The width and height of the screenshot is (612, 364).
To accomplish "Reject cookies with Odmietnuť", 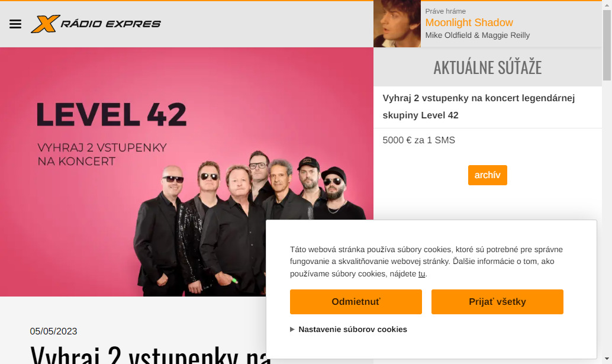I will click(x=356, y=302).
